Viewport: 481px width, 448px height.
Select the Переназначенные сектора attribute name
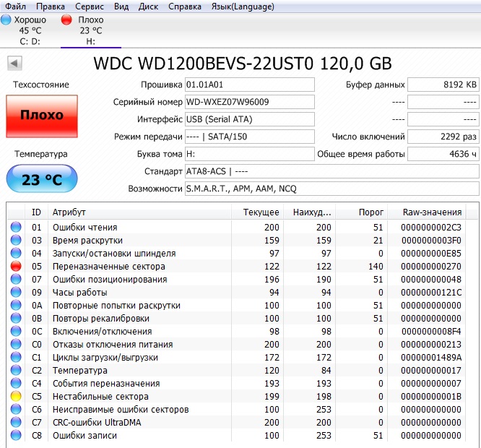109,267
